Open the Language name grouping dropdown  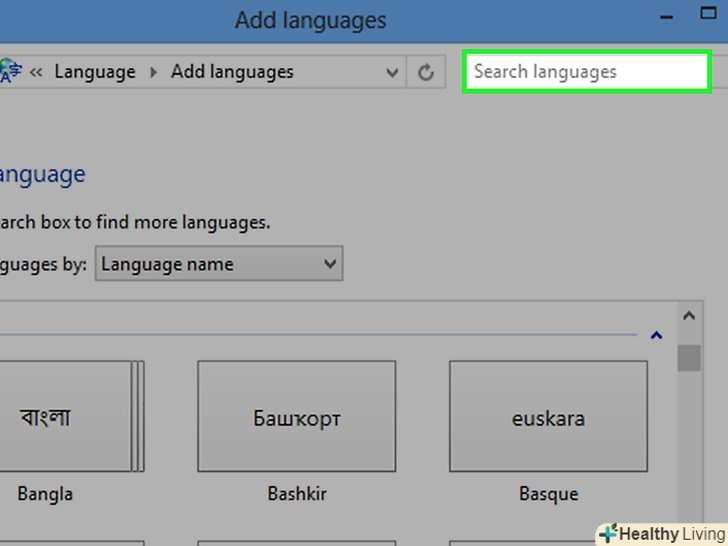coord(219,264)
